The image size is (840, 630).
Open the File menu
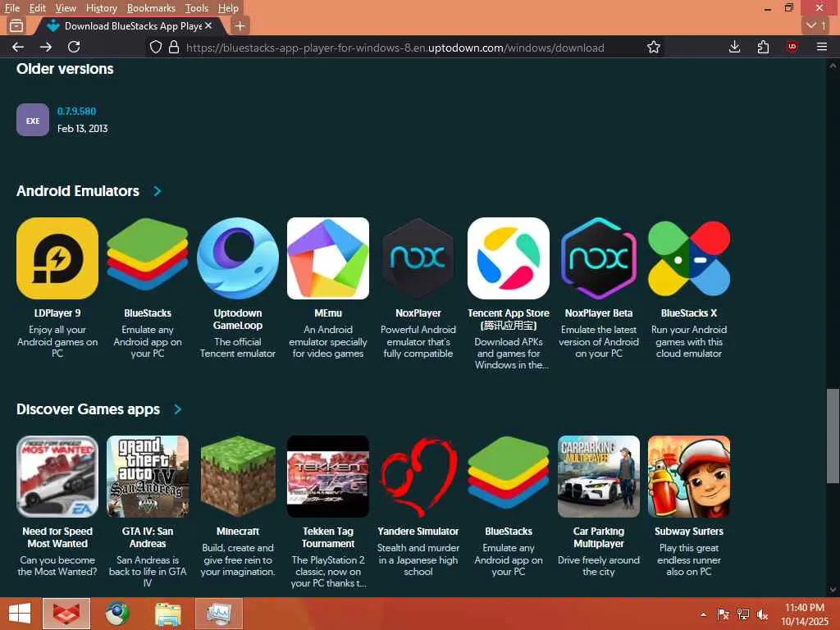coord(11,8)
